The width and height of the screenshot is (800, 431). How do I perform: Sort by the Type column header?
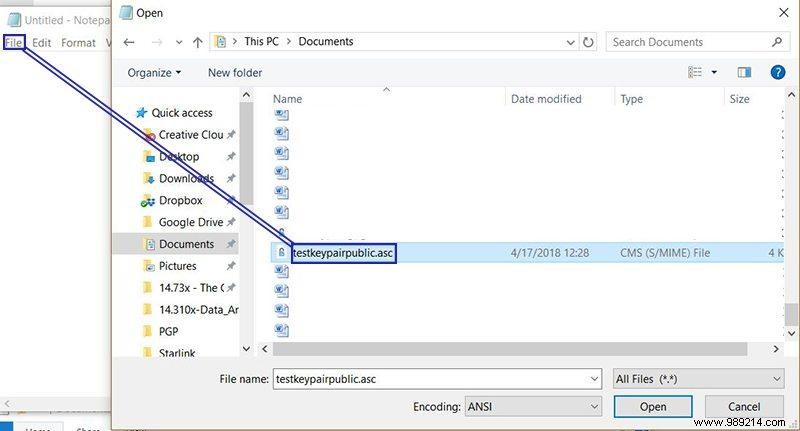632,99
